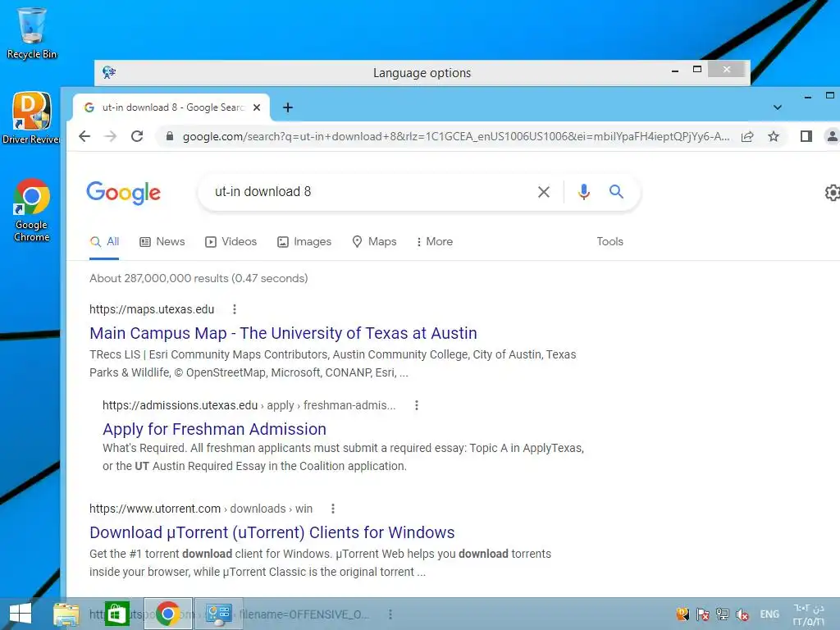Image resolution: width=840 pixels, height=630 pixels.
Task: Click the https://maps.utexas.edu URL text
Action: coord(152,309)
